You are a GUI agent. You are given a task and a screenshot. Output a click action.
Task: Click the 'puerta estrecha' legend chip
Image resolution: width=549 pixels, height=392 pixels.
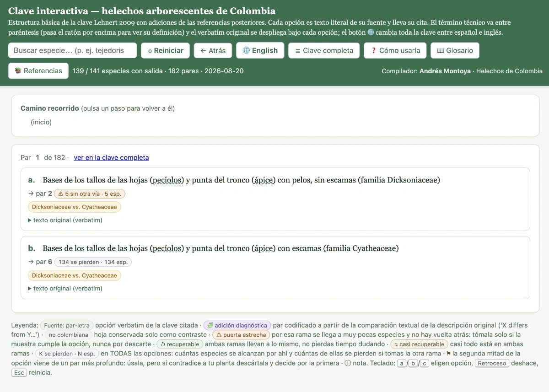pyautogui.click(x=241, y=335)
